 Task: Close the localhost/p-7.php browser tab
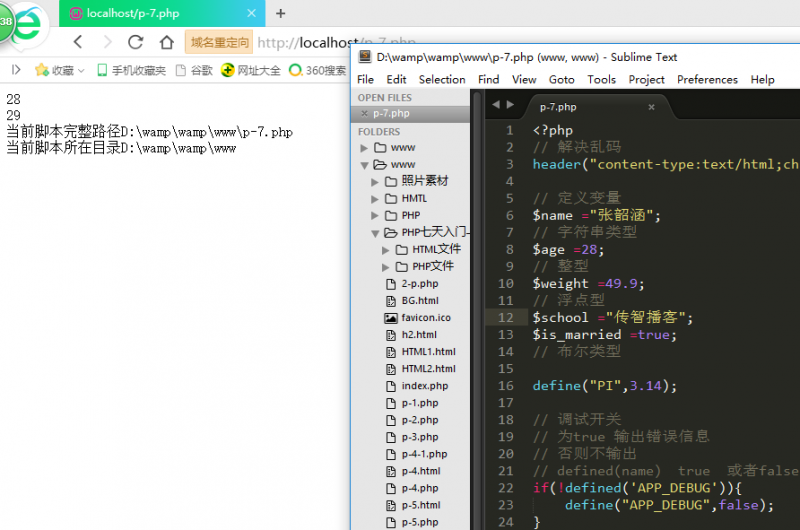click(249, 13)
